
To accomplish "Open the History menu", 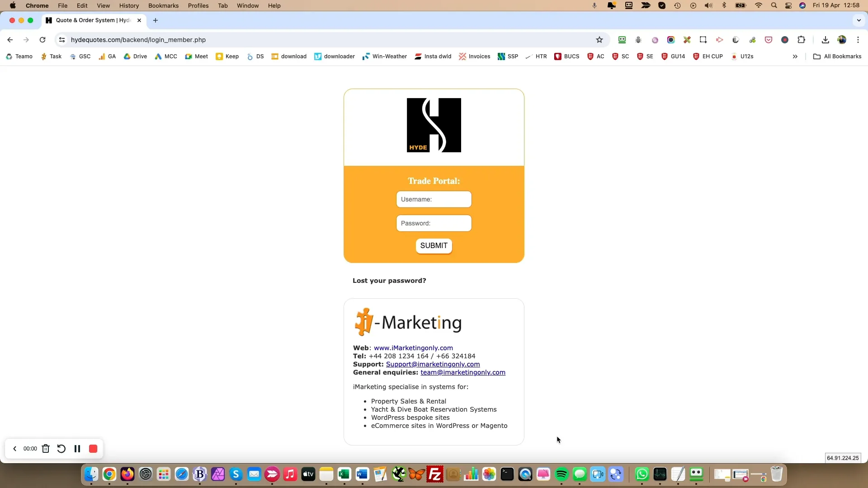I will pyautogui.click(x=129, y=5).
